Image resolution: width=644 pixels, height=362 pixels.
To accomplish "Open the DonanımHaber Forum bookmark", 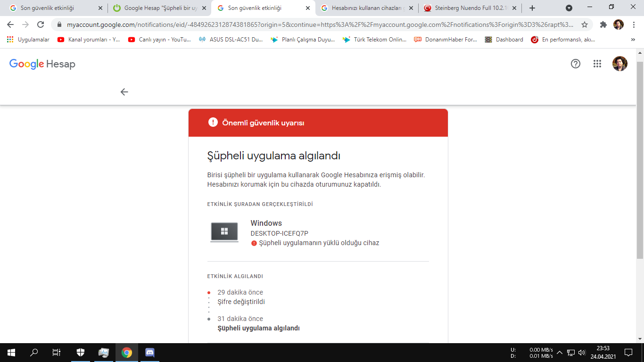I will point(446,40).
